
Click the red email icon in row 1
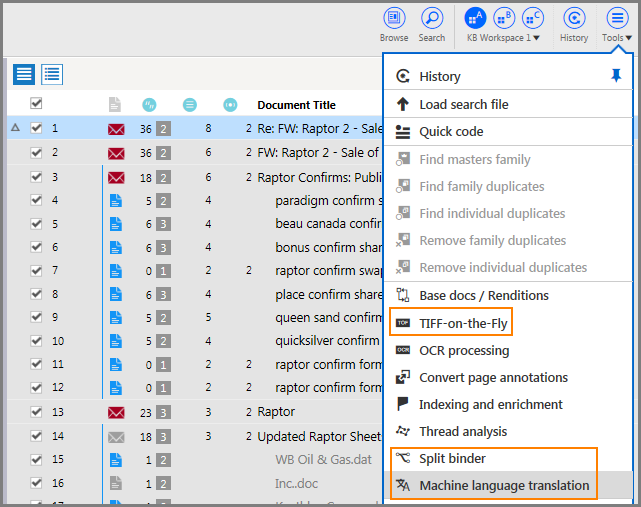tap(116, 129)
